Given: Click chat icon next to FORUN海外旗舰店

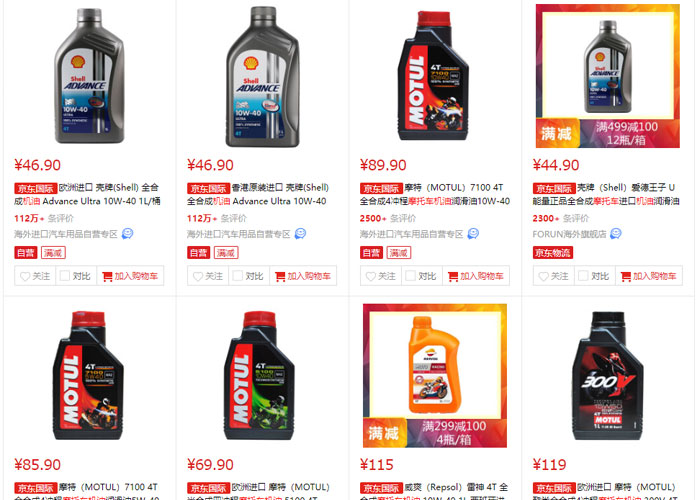Looking at the screenshot, I should pos(616,233).
